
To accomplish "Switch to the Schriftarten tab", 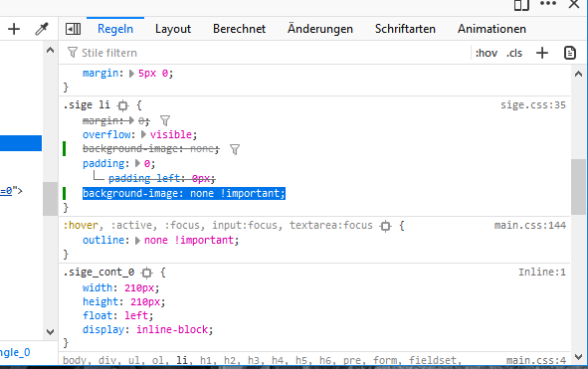I will (x=405, y=29).
